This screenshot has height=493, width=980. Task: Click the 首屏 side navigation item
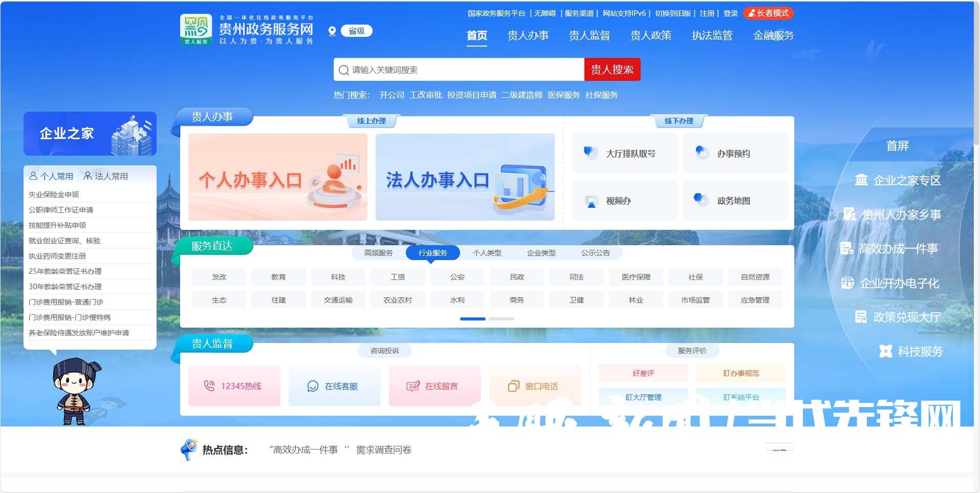tap(898, 146)
